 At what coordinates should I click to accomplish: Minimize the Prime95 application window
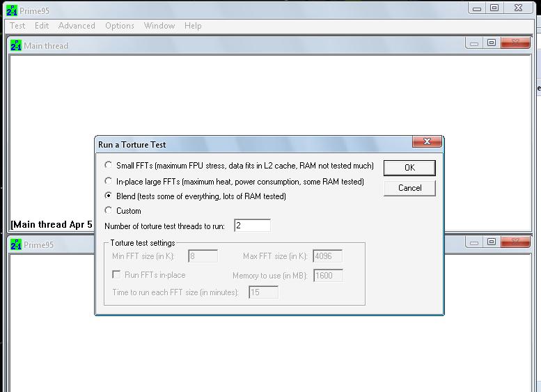click(x=477, y=8)
